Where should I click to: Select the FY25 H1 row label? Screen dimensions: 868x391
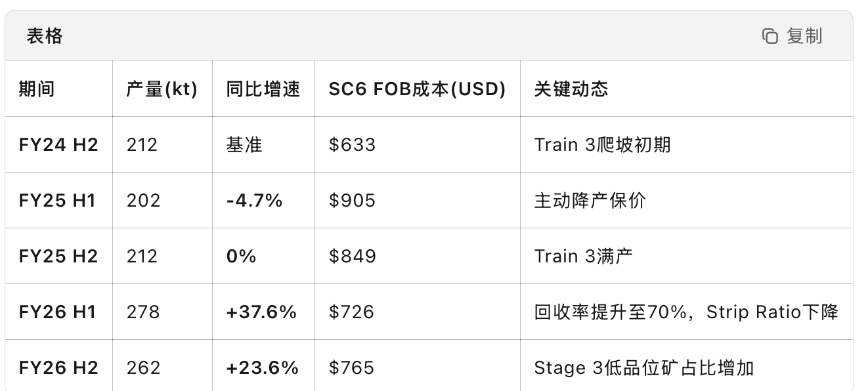click(x=58, y=200)
